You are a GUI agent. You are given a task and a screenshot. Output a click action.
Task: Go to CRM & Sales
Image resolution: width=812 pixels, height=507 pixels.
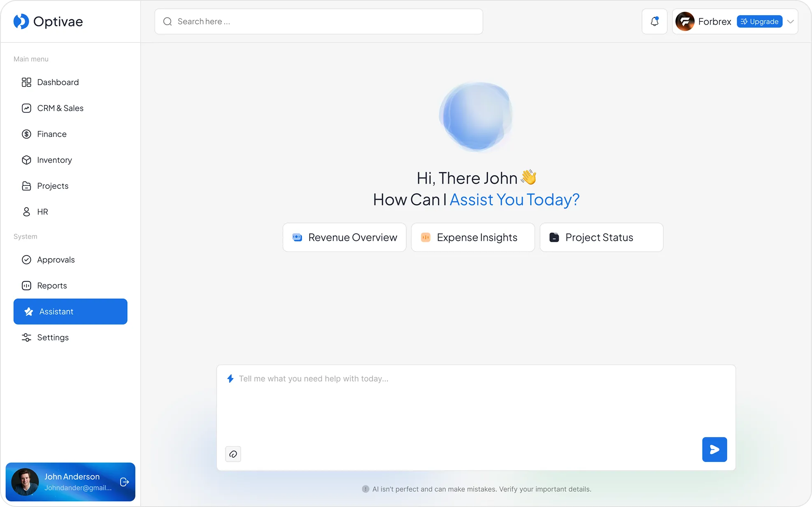point(70,108)
